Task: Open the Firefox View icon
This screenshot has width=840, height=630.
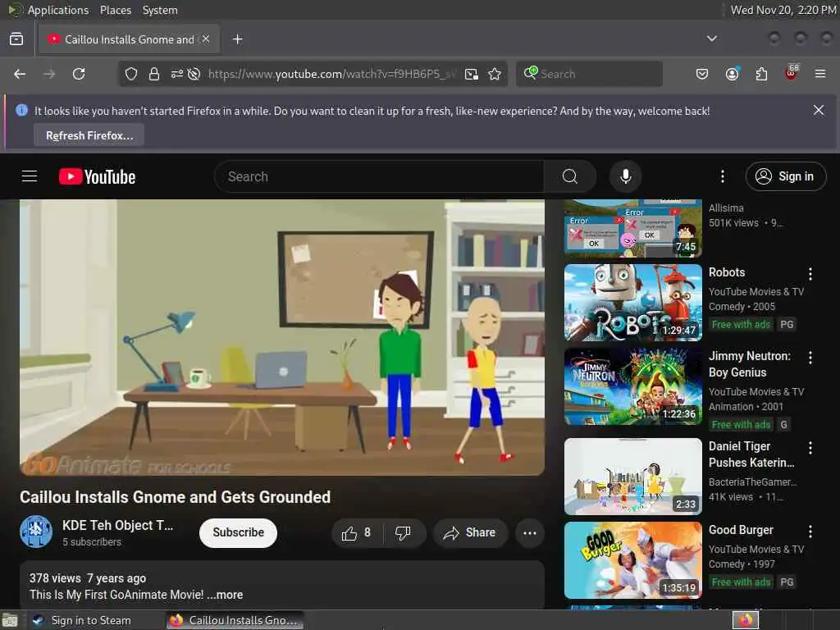Action: click(16, 39)
